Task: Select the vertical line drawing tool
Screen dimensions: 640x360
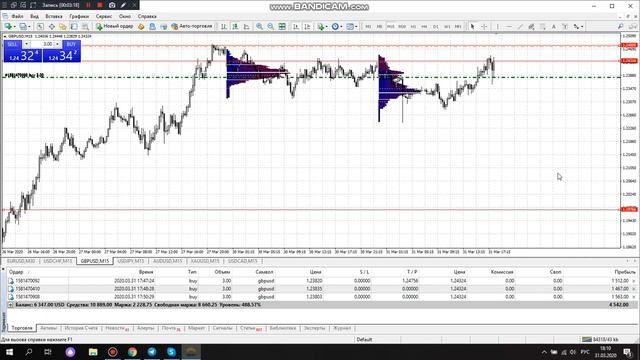Action: (497, 27)
